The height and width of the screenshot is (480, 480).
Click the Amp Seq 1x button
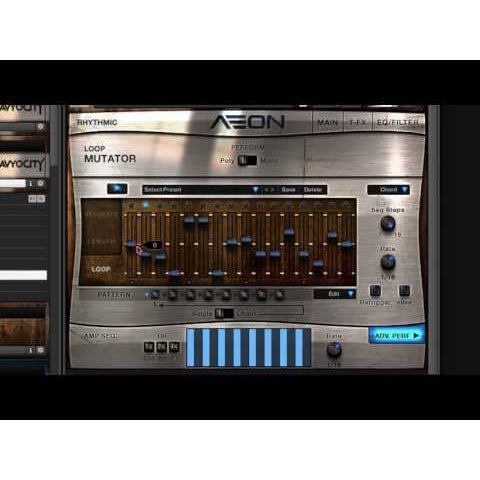(x=149, y=347)
